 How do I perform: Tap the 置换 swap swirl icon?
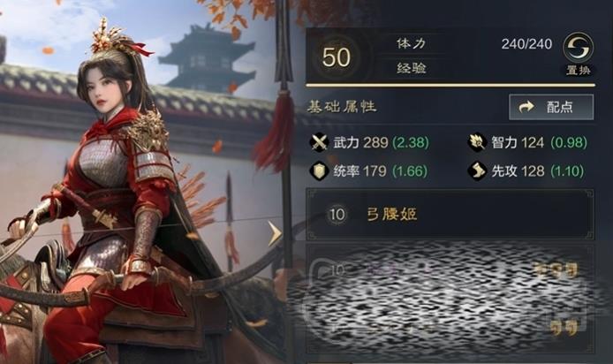tap(578, 48)
